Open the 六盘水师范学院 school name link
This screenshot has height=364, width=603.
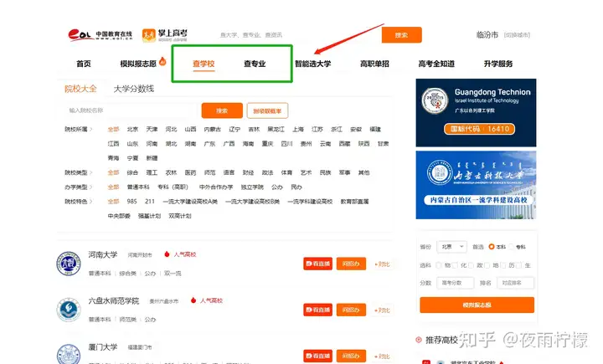tap(114, 300)
